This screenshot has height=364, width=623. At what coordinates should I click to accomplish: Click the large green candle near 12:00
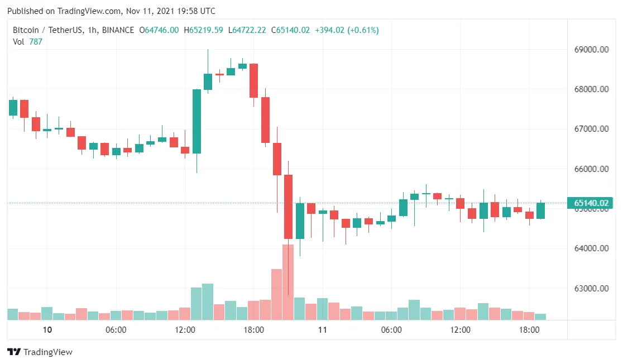pyautogui.click(x=197, y=121)
